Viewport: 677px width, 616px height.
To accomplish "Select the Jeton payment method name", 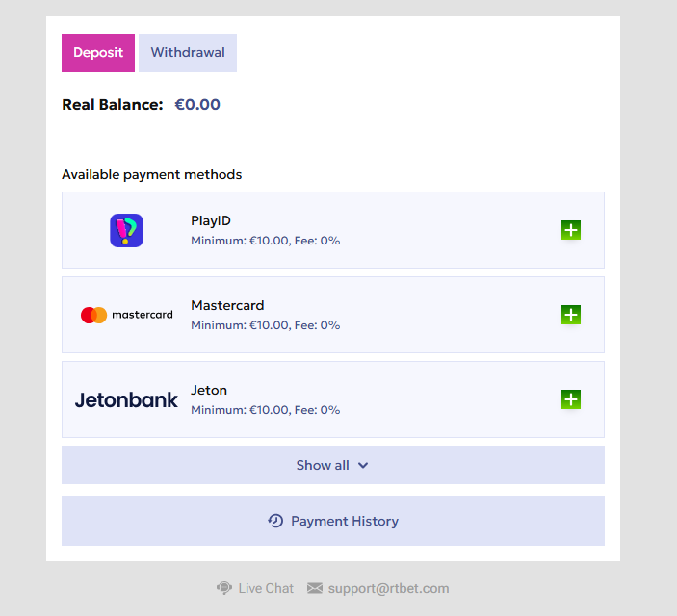I will pyautogui.click(x=209, y=390).
